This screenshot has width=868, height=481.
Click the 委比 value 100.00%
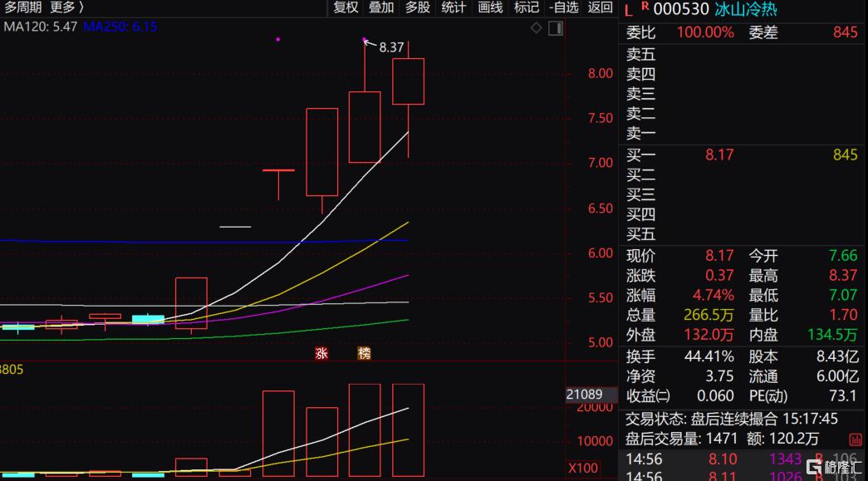705,32
